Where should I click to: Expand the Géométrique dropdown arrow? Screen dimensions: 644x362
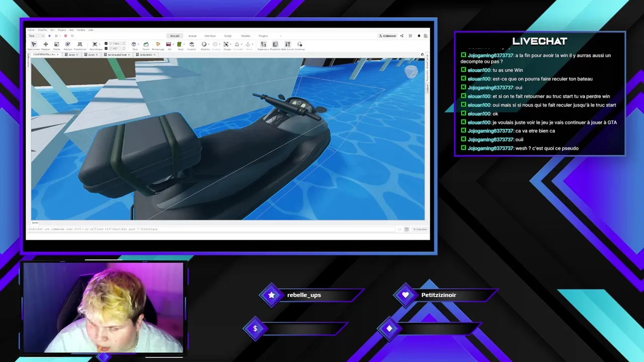point(100,44)
